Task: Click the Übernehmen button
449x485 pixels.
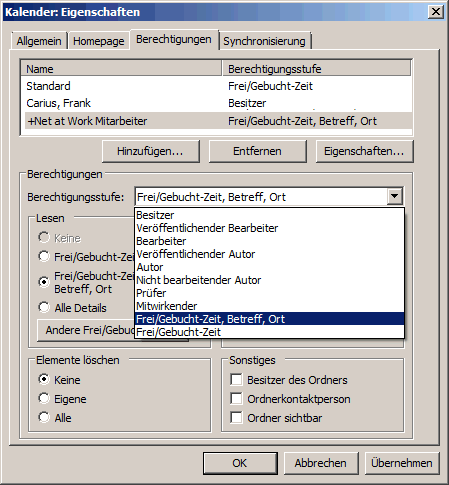Action: pos(402,463)
